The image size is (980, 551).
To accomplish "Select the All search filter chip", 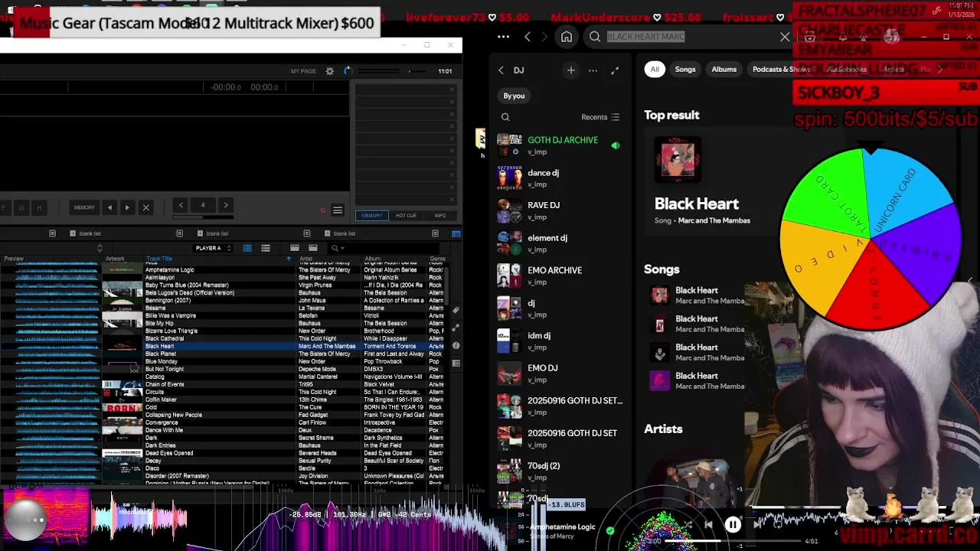I will tap(655, 70).
